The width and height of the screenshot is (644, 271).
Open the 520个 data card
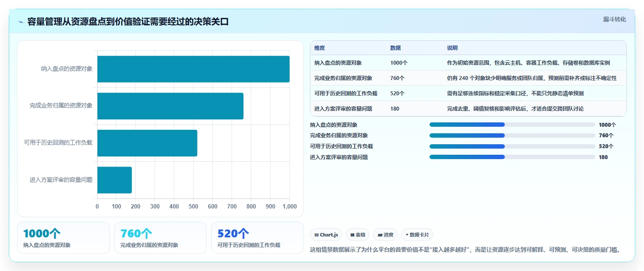[257, 238]
